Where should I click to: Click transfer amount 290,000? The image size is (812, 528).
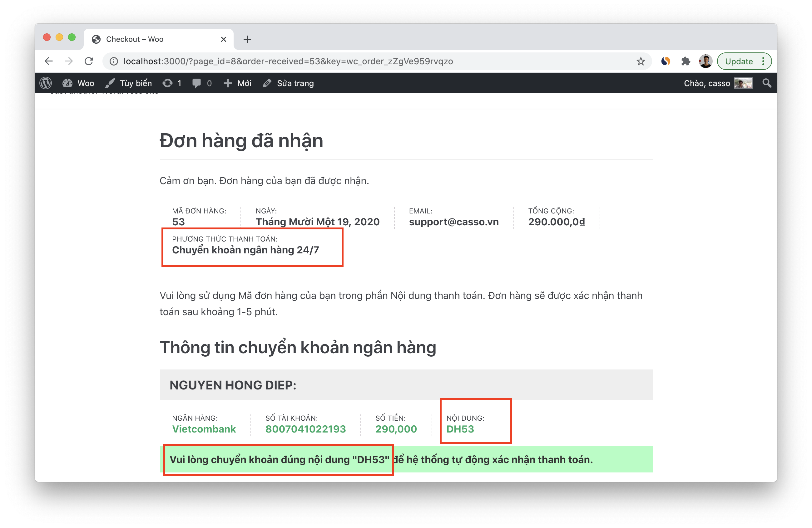pyautogui.click(x=396, y=429)
